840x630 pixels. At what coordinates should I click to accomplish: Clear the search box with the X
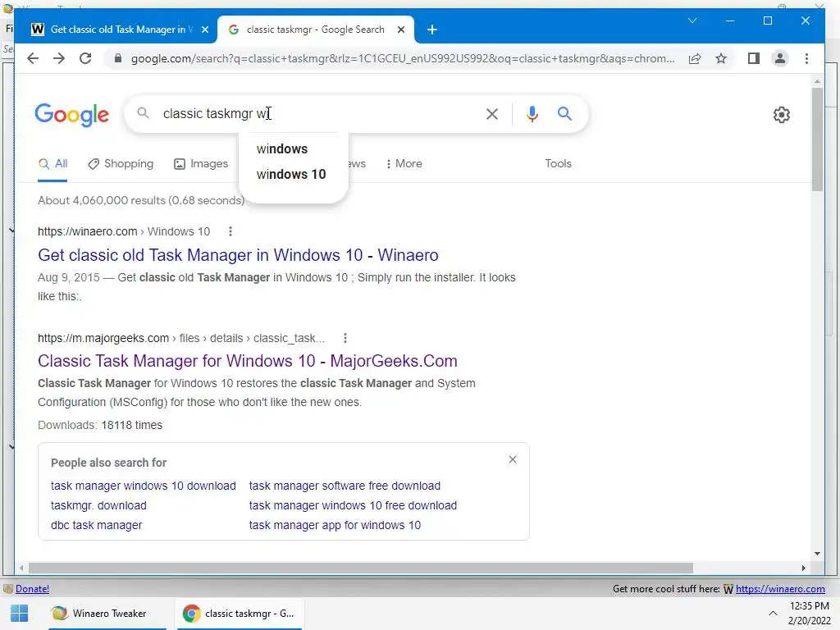tap(492, 113)
